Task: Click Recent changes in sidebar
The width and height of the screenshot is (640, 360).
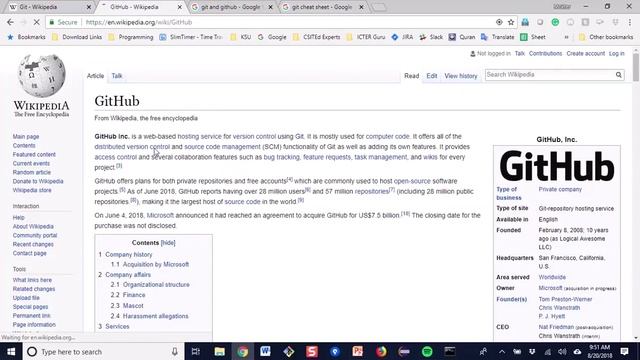Action: 33,244
